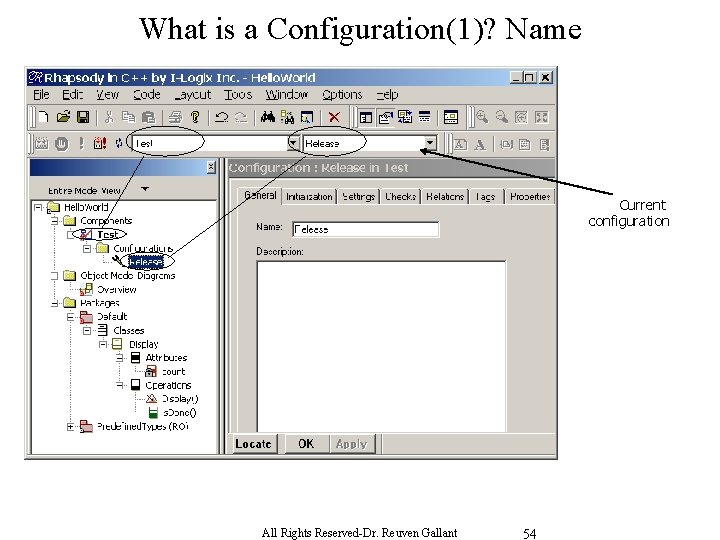
Task: Click the isDone() operation icon in tree
Action: tap(153, 412)
